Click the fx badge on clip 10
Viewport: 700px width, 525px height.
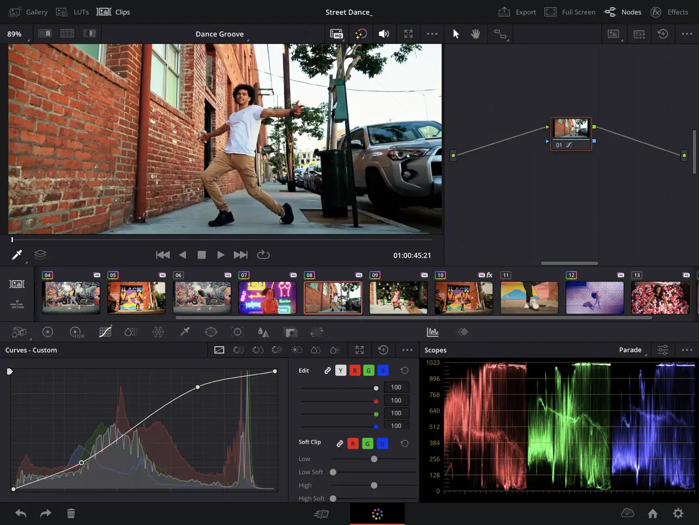489,275
